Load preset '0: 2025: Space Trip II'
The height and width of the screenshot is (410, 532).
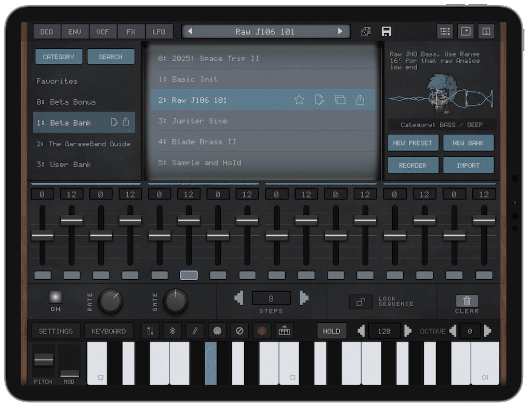pyautogui.click(x=263, y=58)
